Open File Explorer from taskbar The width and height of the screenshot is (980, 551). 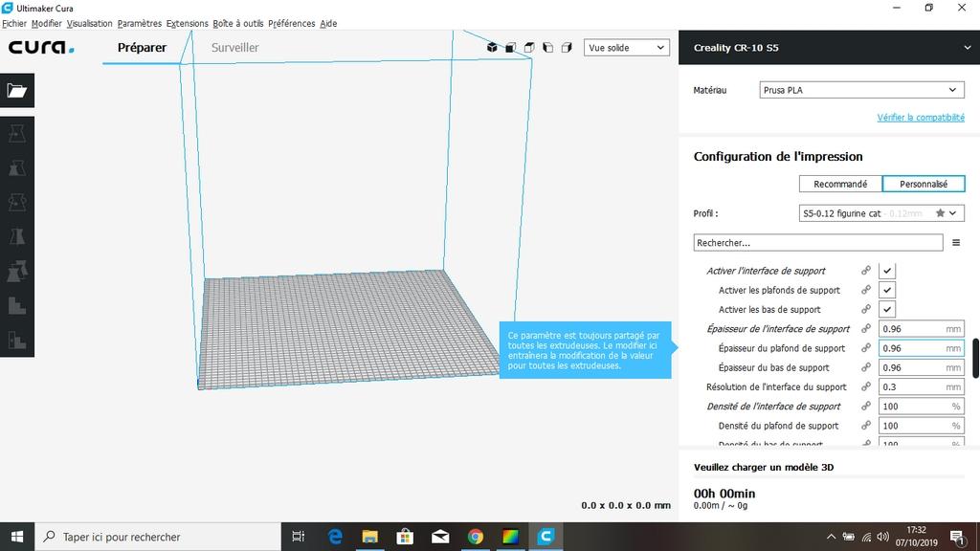370,537
